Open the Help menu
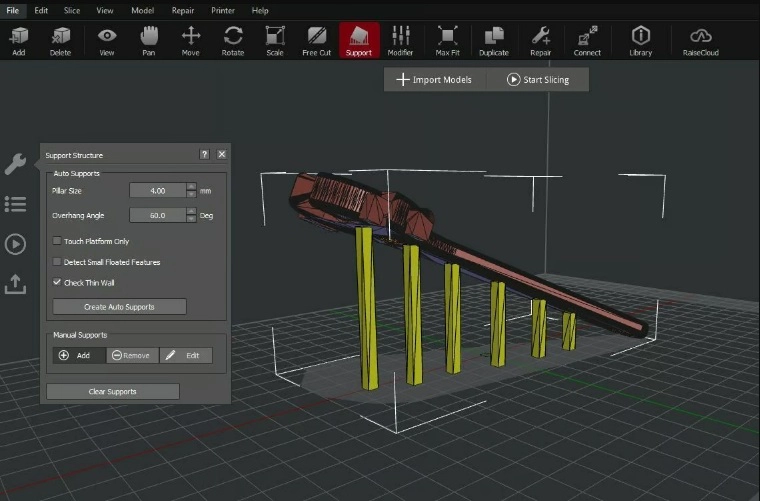The width and height of the screenshot is (760, 501). (x=260, y=10)
